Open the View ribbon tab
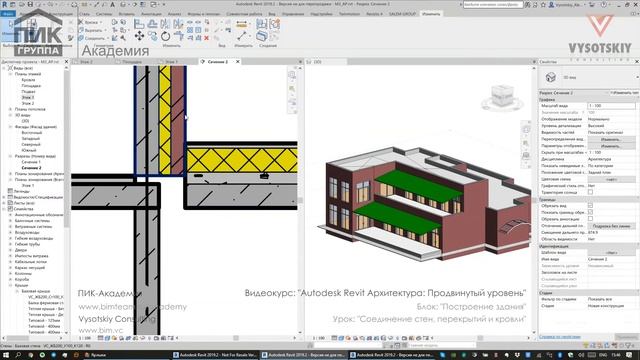Screen dimensions: 640x360 click(x=271, y=14)
